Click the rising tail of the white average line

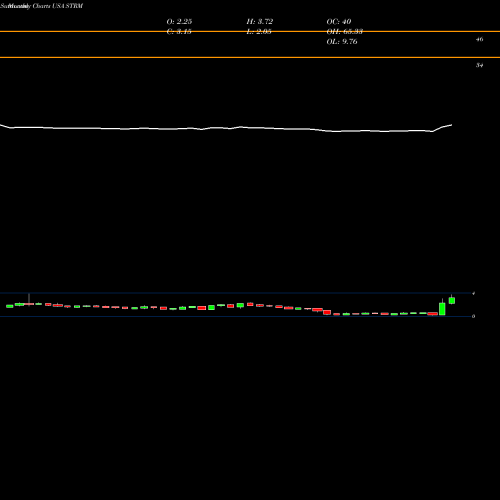coord(443,128)
